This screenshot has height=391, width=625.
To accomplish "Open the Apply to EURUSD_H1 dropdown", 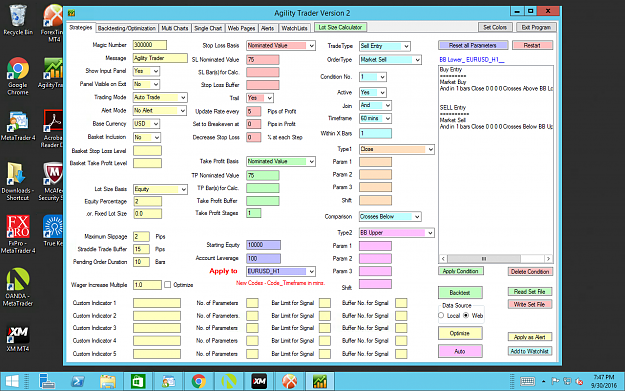I will pos(311,271).
